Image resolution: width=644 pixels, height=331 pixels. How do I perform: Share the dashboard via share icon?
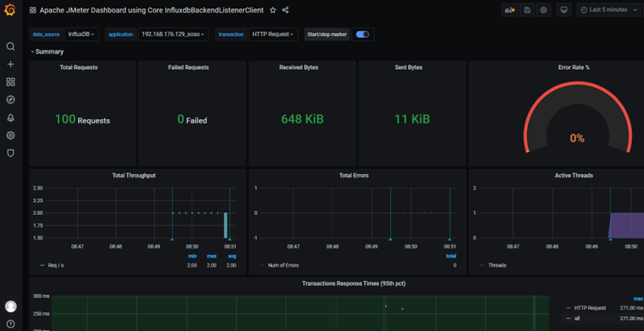tap(285, 10)
